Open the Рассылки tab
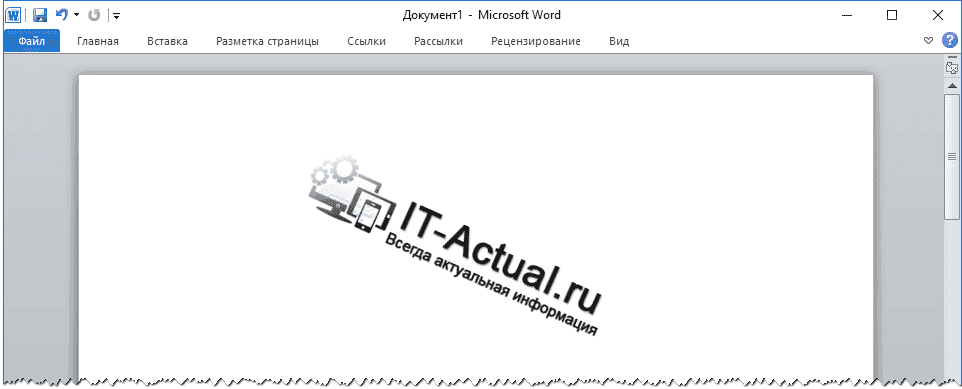Screen dimensions: 962x389 [438, 41]
